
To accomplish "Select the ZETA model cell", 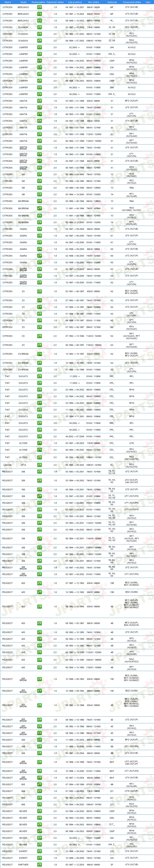I will pos(23,465).
